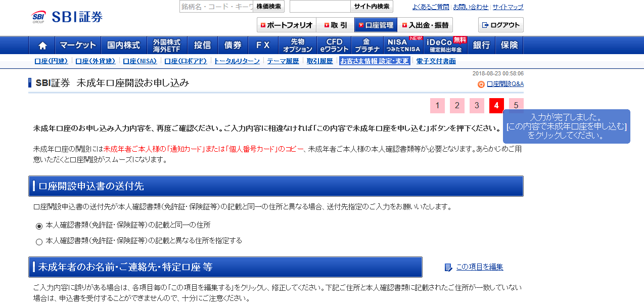644x306 pixels.
Task: Click step 3 indicator
Action: coord(477,106)
